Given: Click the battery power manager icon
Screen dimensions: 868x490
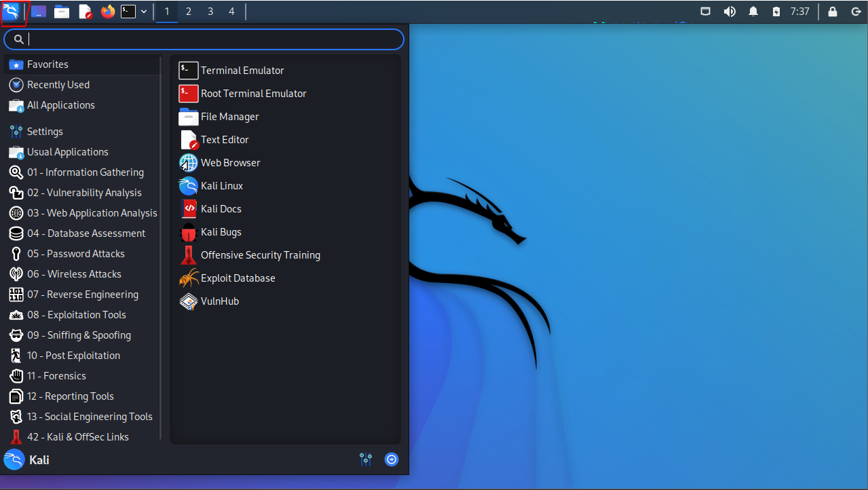Looking at the screenshot, I should coord(776,12).
